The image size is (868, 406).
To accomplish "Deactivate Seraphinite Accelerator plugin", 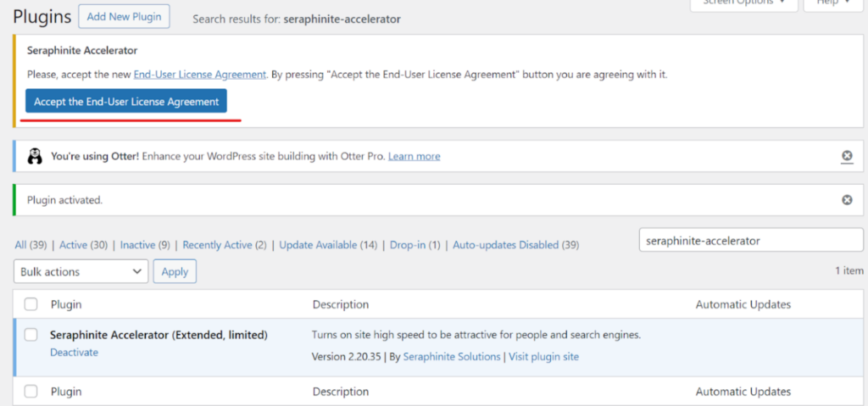I will coord(75,353).
